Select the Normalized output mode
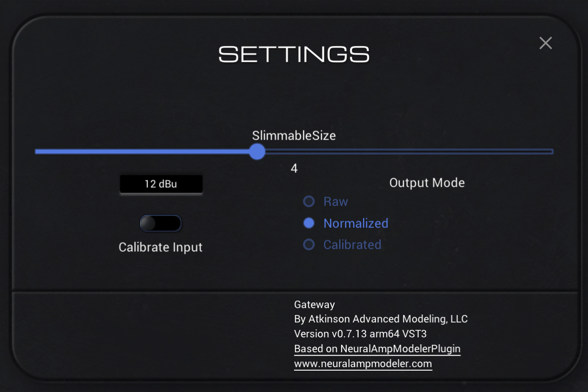Viewport: 588px width, 392px height. coord(309,224)
